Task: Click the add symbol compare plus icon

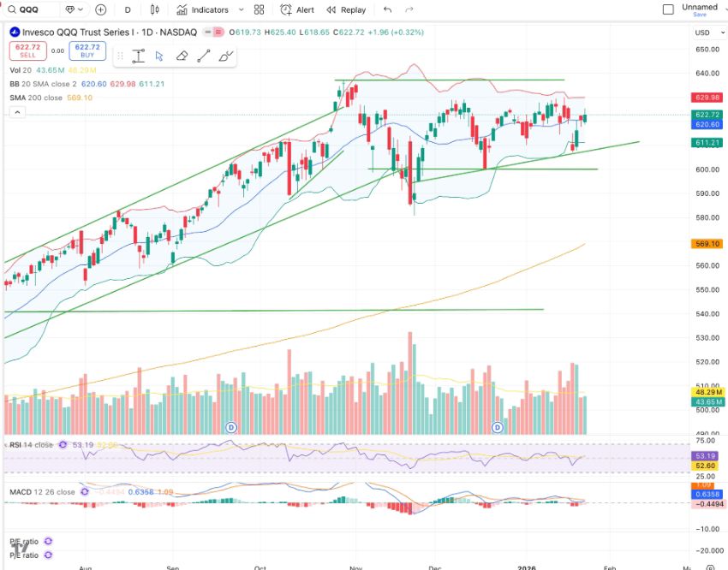Action: click(x=101, y=10)
